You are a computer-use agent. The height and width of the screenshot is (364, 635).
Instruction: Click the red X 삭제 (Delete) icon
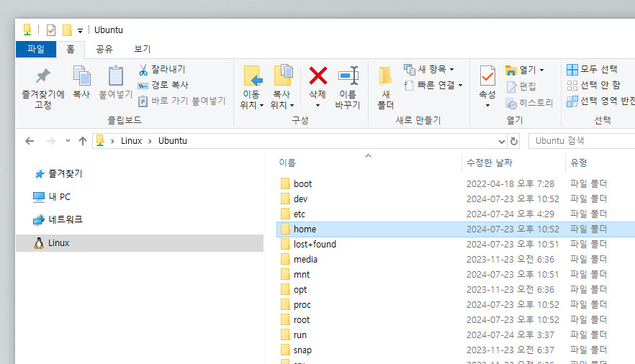click(318, 76)
